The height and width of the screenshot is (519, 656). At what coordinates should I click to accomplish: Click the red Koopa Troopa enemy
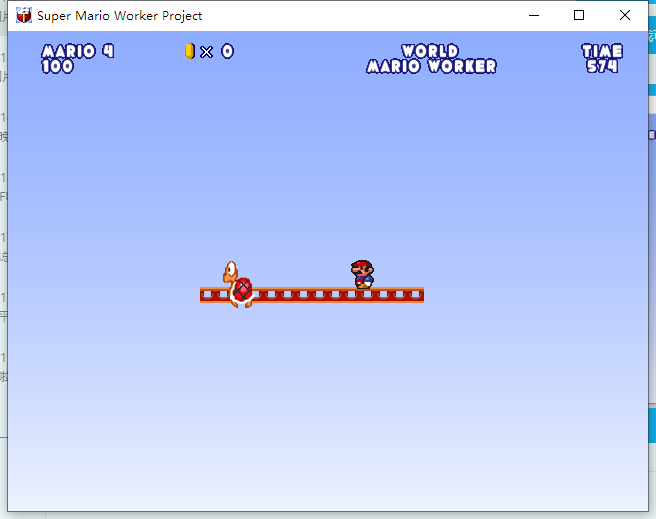[238, 284]
